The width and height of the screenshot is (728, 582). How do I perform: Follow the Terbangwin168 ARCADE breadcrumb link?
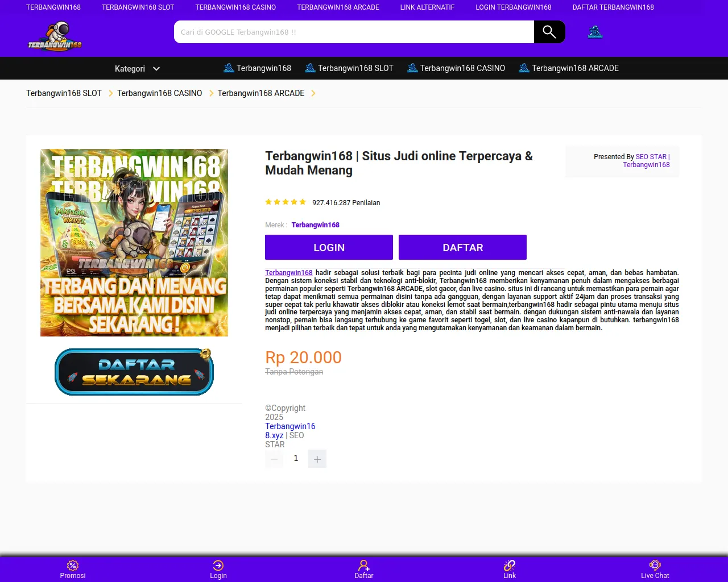tap(261, 93)
